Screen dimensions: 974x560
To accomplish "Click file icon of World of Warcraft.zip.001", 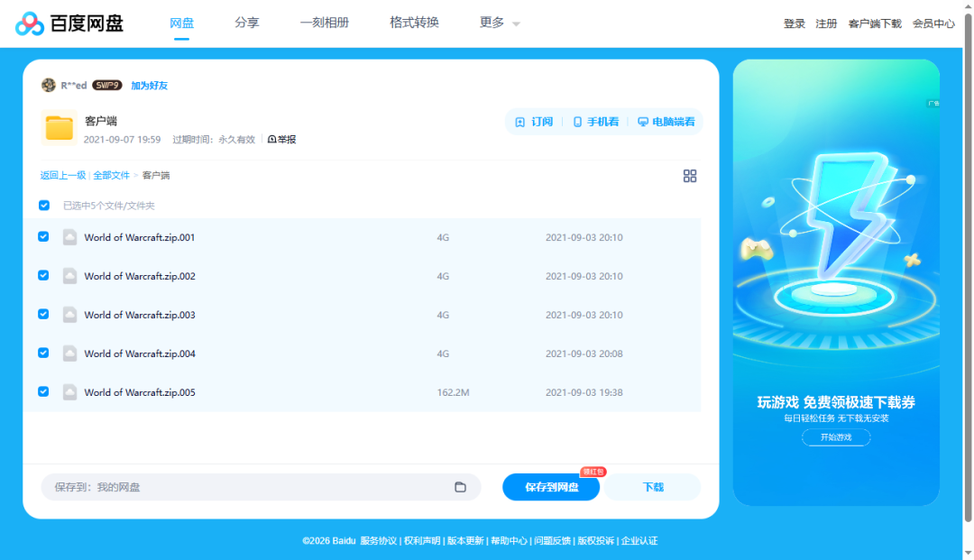I will [x=69, y=237].
